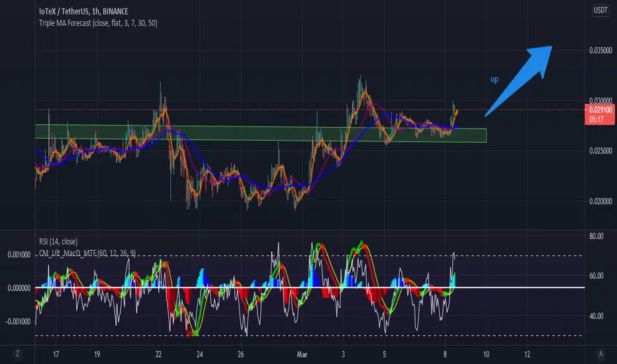
Task: Click the 5 date label on time axis
Action: [x=384, y=354]
